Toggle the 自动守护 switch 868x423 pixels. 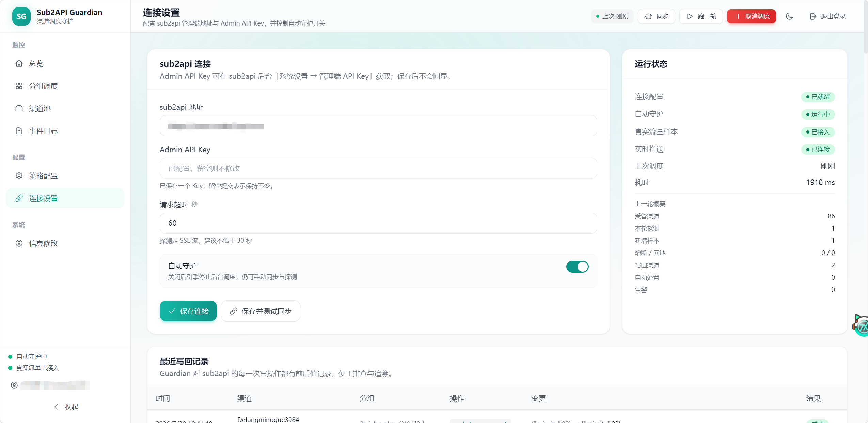[x=577, y=267]
